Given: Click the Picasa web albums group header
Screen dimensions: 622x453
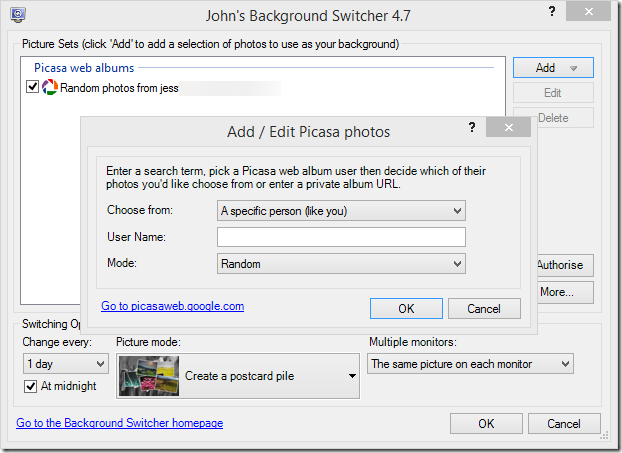Looking at the screenshot, I should click(84, 68).
